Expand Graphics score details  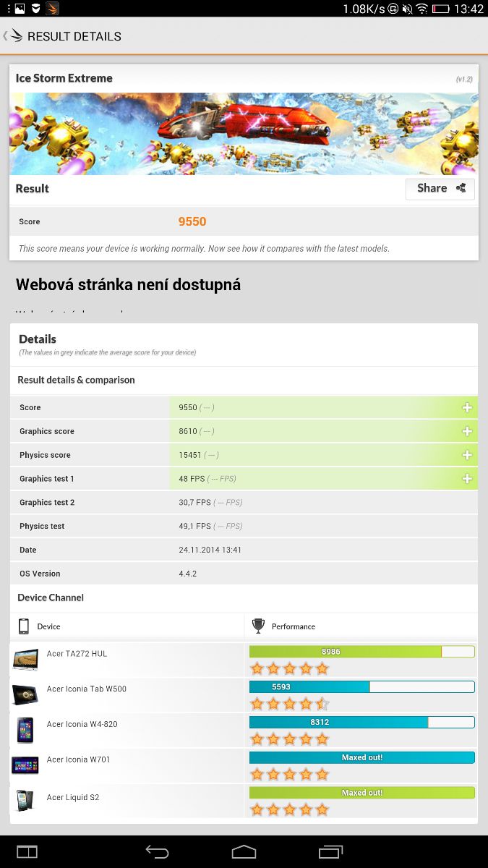click(x=467, y=432)
